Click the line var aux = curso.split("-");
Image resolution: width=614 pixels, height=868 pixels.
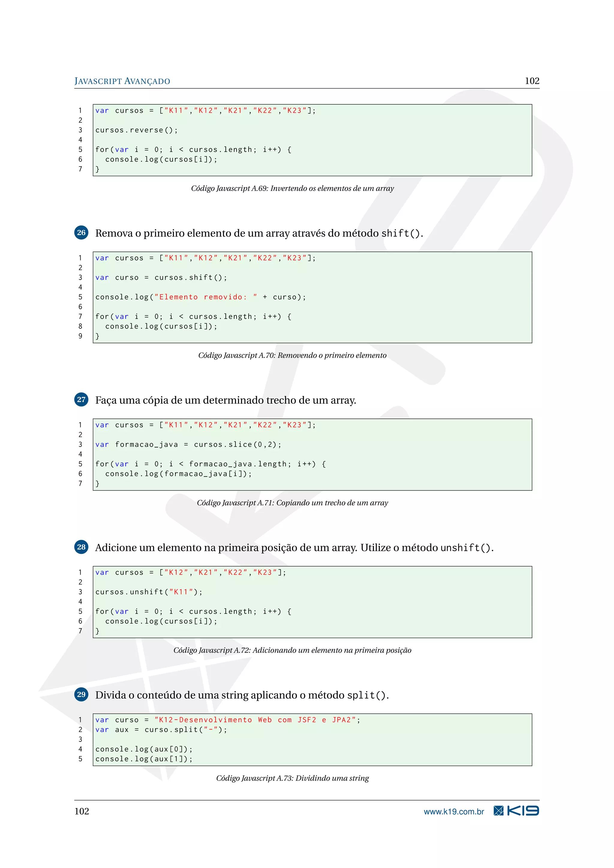pos(161,730)
